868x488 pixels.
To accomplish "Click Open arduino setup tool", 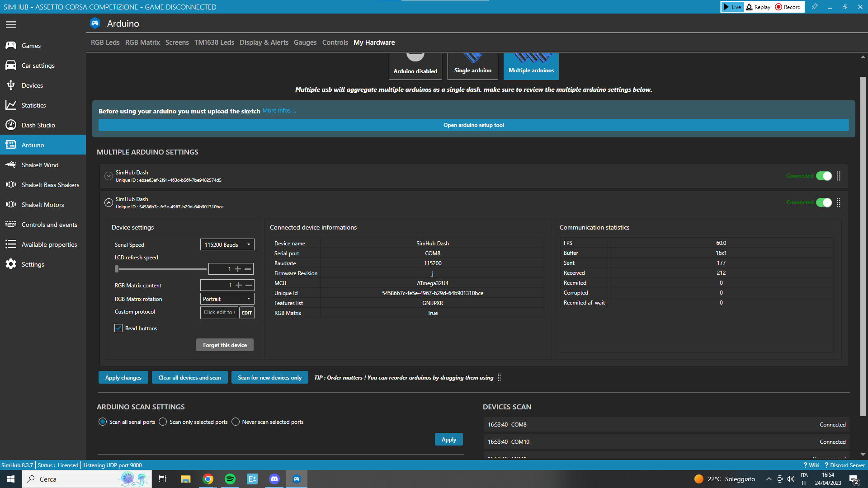I will [x=474, y=125].
